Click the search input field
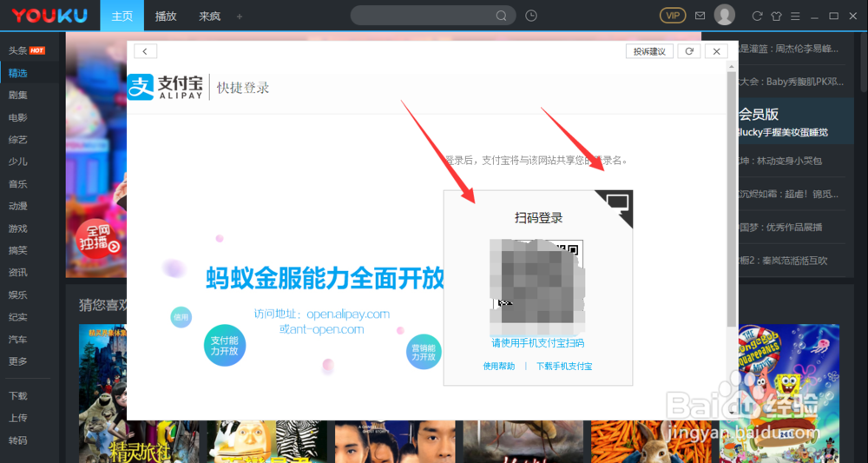The image size is (868, 463). [x=424, y=16]
